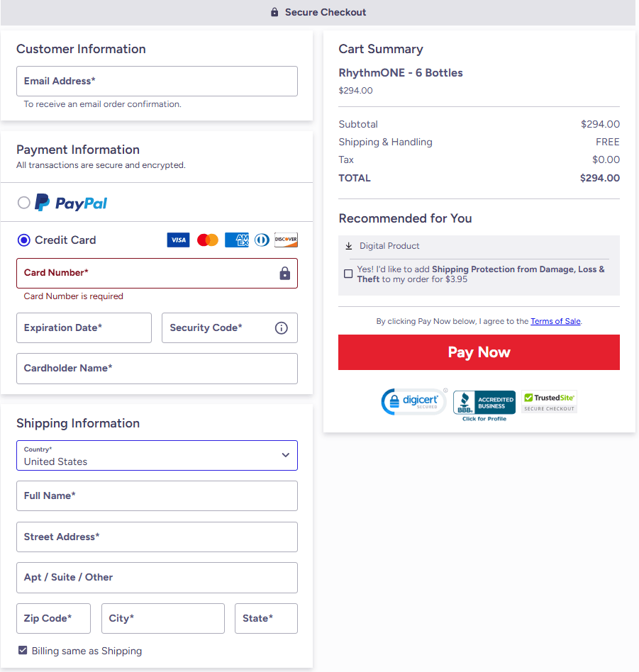The height and width of the screenshot is (672, 639).
Task: Click the lock icon in Card Number field
Action: pos(284,274)
